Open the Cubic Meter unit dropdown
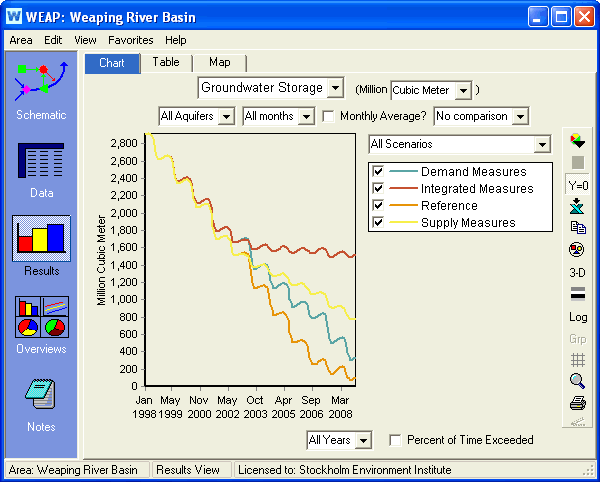600x482 pixels. pyautogui.click(x=463, y=90)
